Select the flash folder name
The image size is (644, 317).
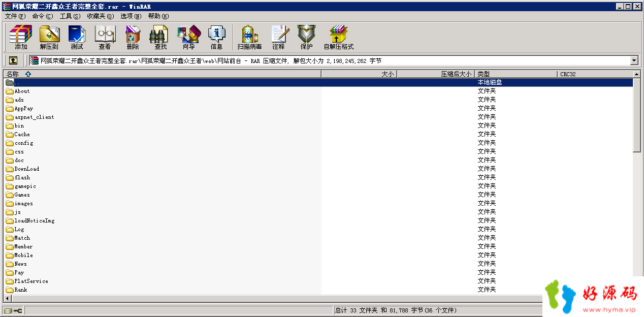point(22,178)
